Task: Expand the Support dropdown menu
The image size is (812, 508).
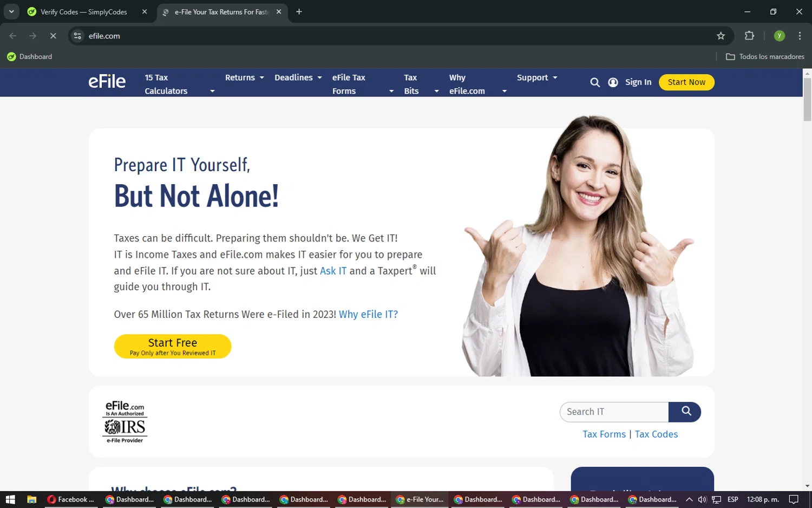Action: coord(537,77)
